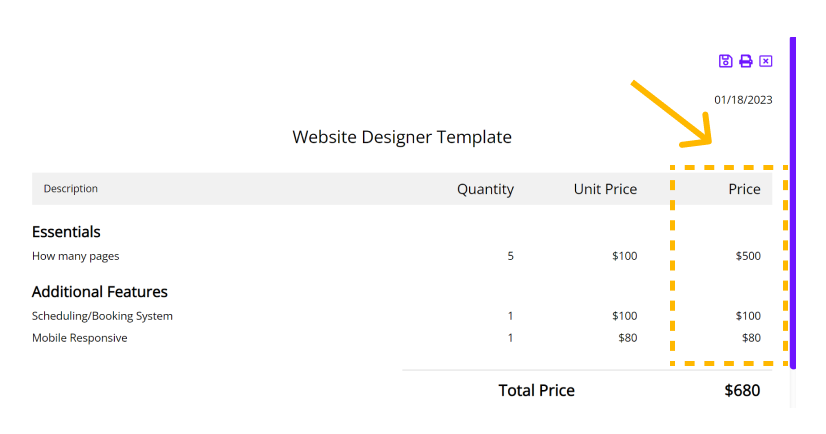Click the $80 unit price value

point(627,338)
